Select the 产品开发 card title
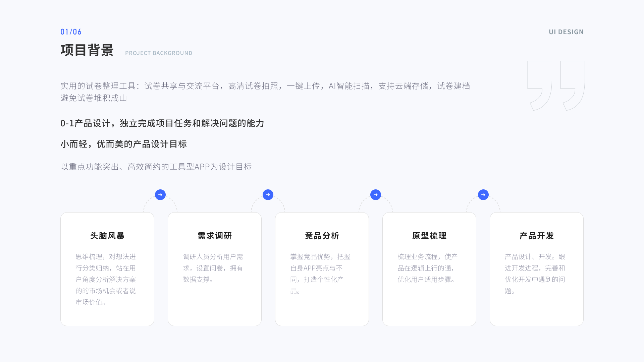 (537, 236)
